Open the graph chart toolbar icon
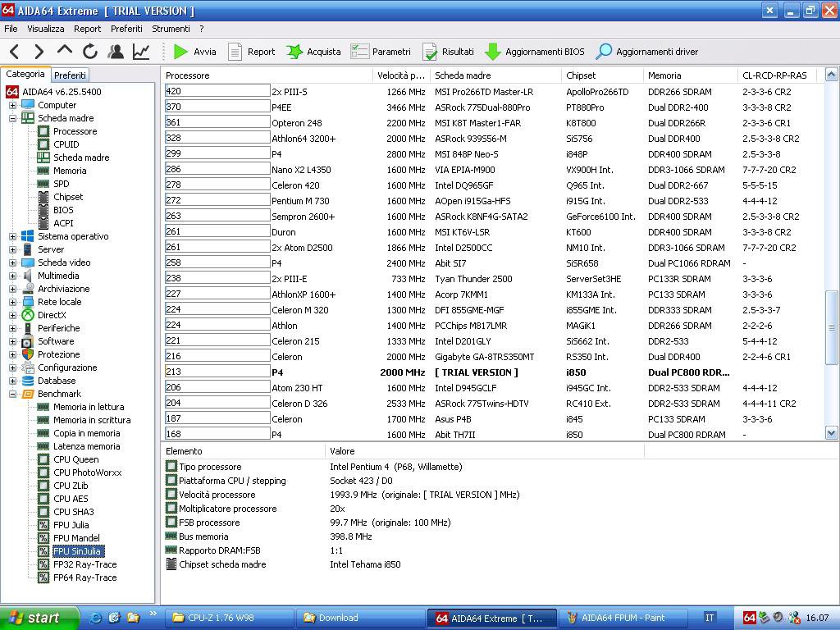This screenshot has height=630, width=840. coord(141,52)
